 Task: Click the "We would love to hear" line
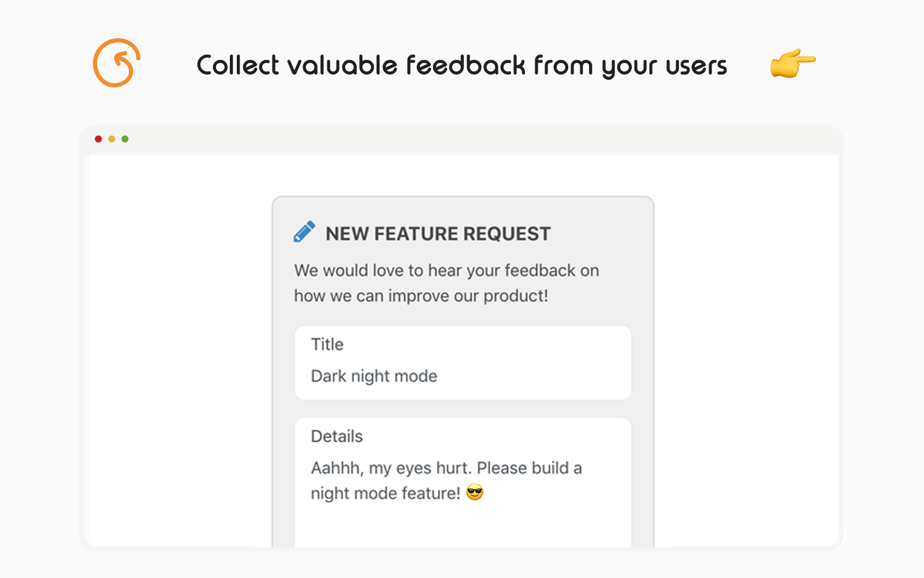coord(446,271)
